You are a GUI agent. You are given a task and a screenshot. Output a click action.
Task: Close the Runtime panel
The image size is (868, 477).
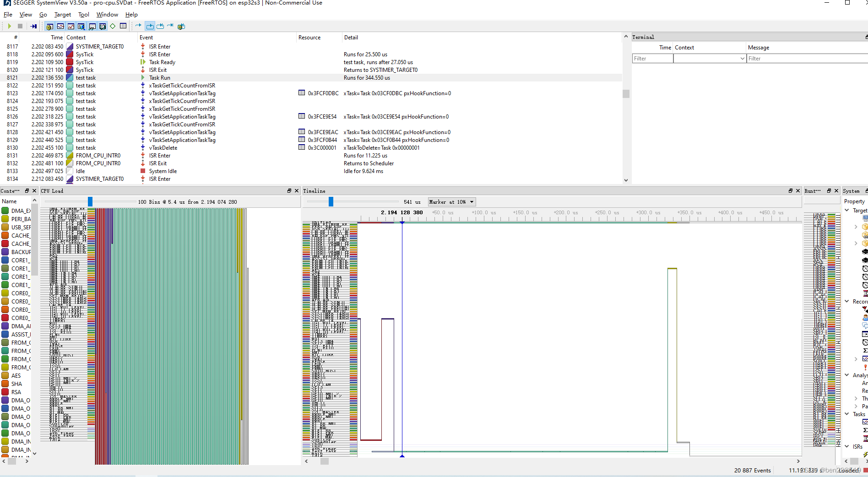click(836, 191)
